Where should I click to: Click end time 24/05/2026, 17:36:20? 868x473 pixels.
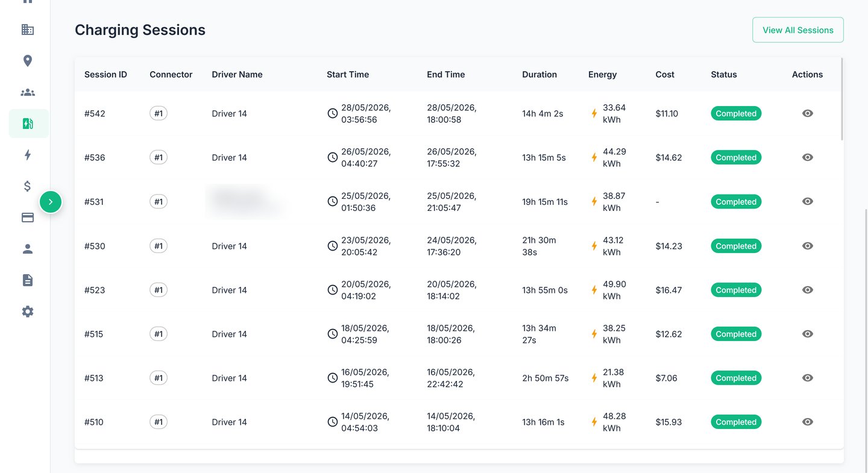click(451, 246)
